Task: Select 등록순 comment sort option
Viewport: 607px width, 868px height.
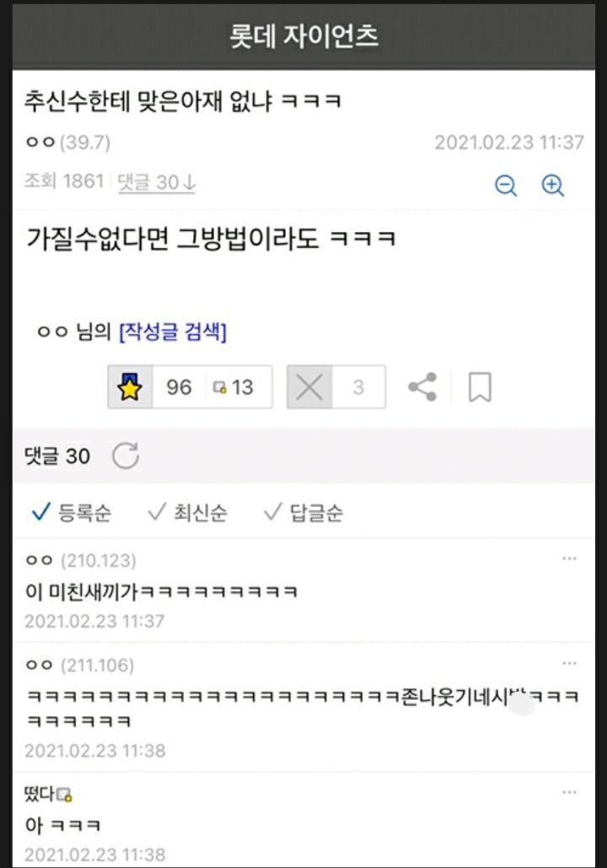Action: tap(72, 513)
